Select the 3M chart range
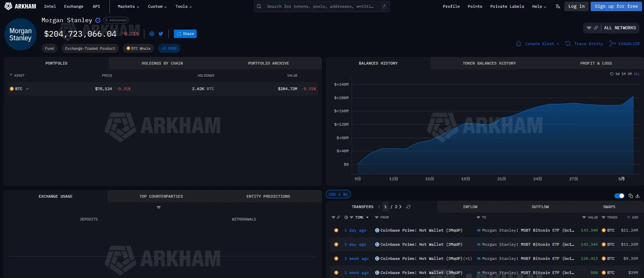The width and height of the screenshot is (644, 278). click(630, 74)
